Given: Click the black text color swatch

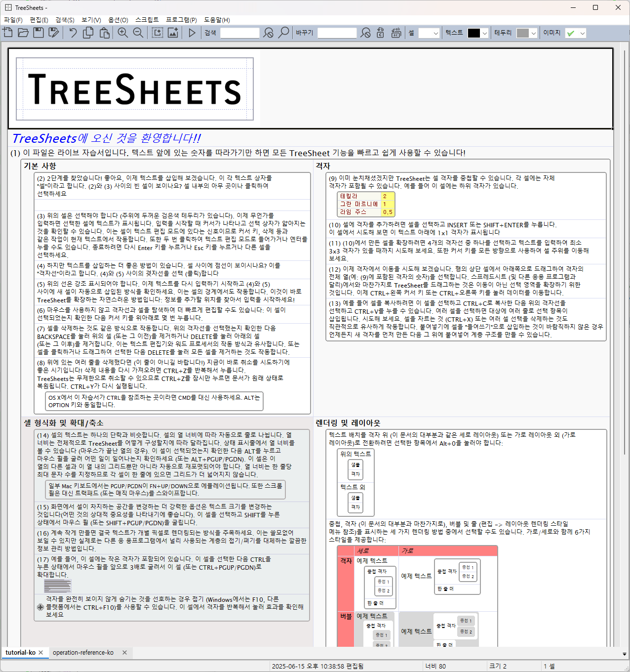Looking at the screenshot, I should pyautogui.click(x=474, y=33).
